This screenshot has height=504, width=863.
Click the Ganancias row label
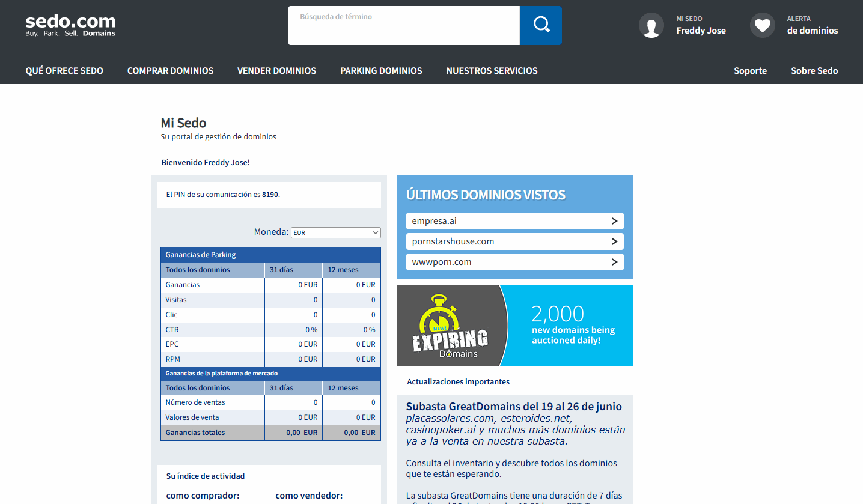pos(183,285)
